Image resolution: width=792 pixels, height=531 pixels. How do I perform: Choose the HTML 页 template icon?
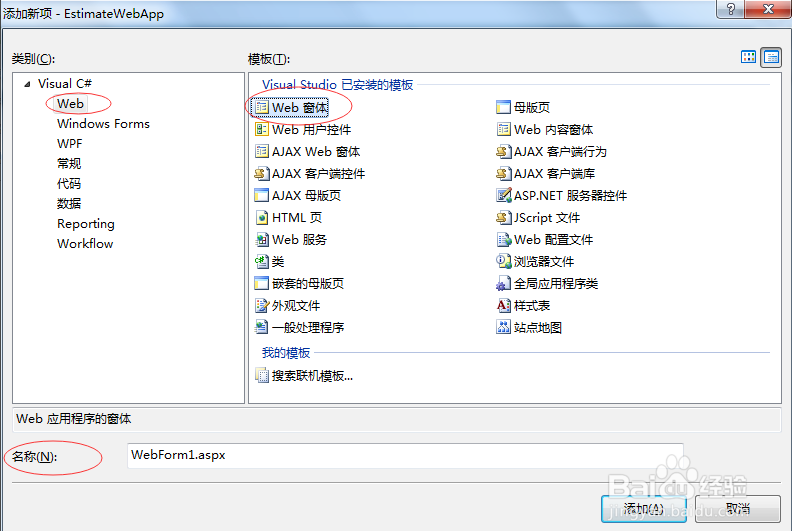[x=262, y=217]
